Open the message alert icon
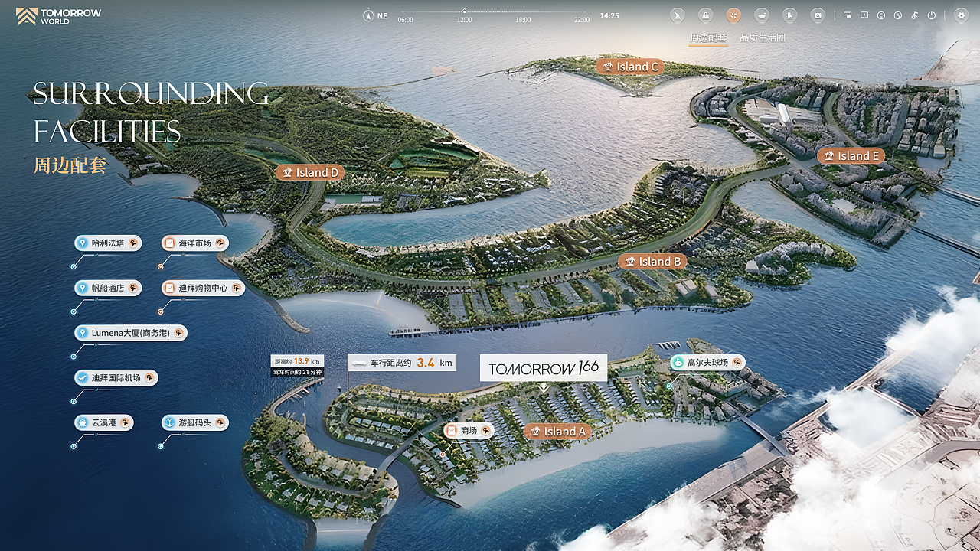980x551 pixels. point(864,15)
